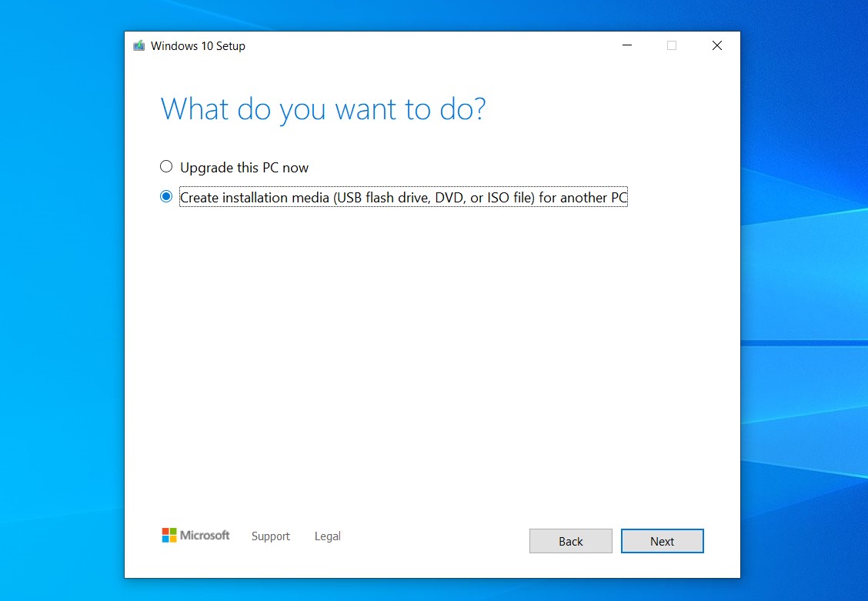Minimize the Windows 10 Setup window

[x=627, y=45]
